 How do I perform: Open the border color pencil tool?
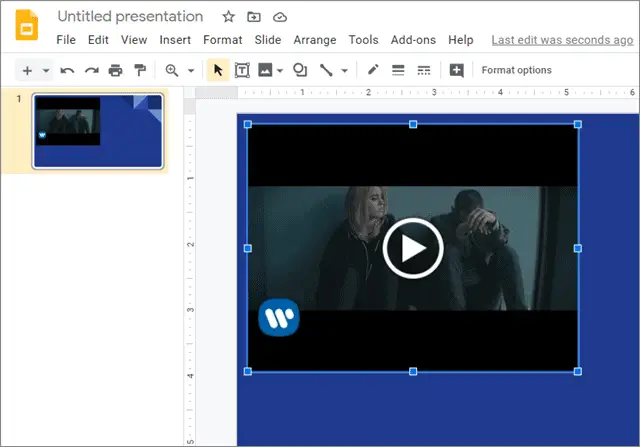point(373,70)
